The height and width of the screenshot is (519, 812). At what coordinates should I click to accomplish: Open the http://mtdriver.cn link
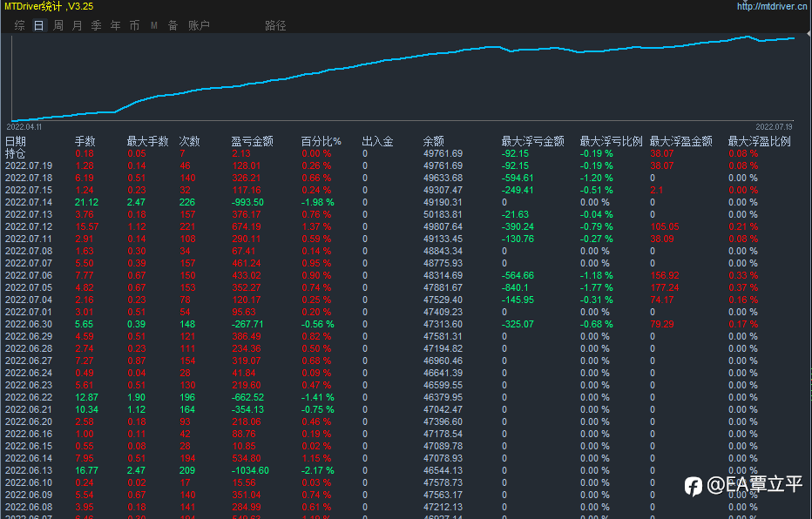(x=772, y=6)
